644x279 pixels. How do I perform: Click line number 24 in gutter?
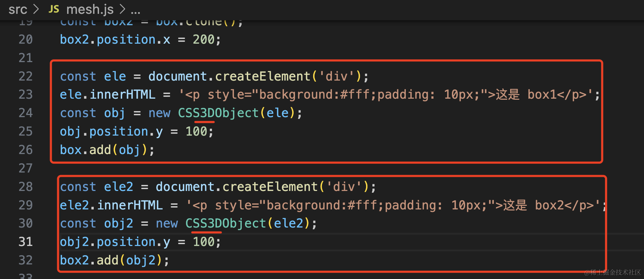[x=26, y=113]
